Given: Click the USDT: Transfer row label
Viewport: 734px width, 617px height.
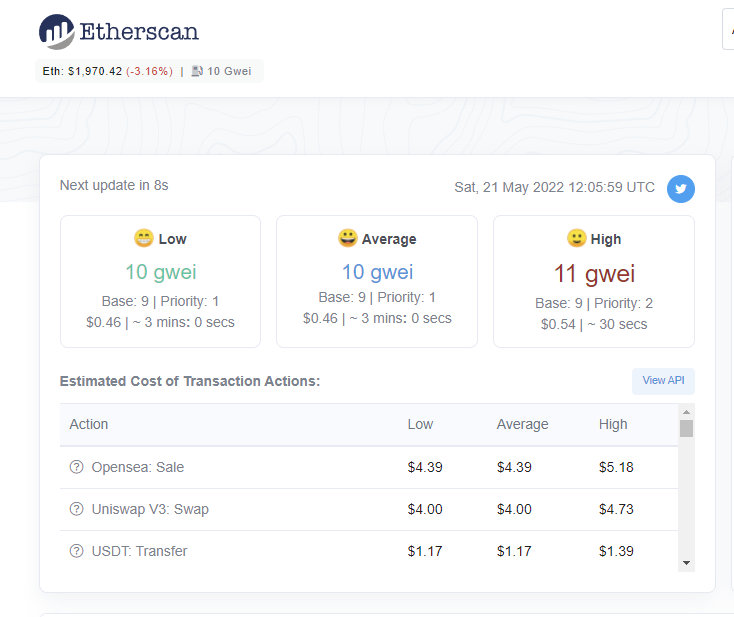Looking at the screenshot, I should coord(139,551).
